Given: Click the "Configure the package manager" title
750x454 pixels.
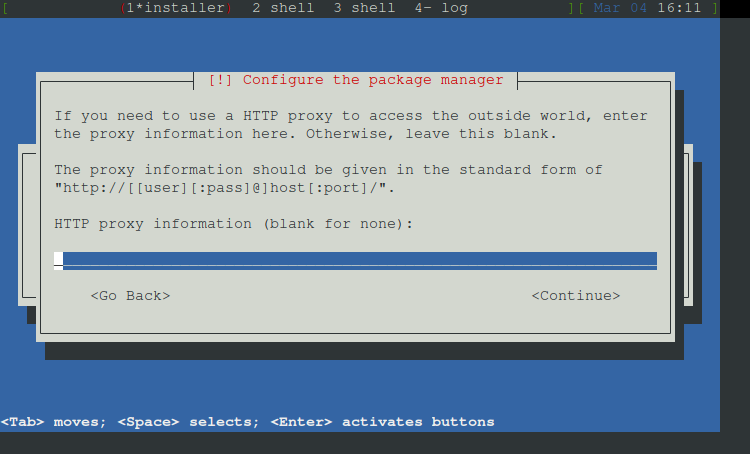Looking at the screenshot, I should point(373,80).
